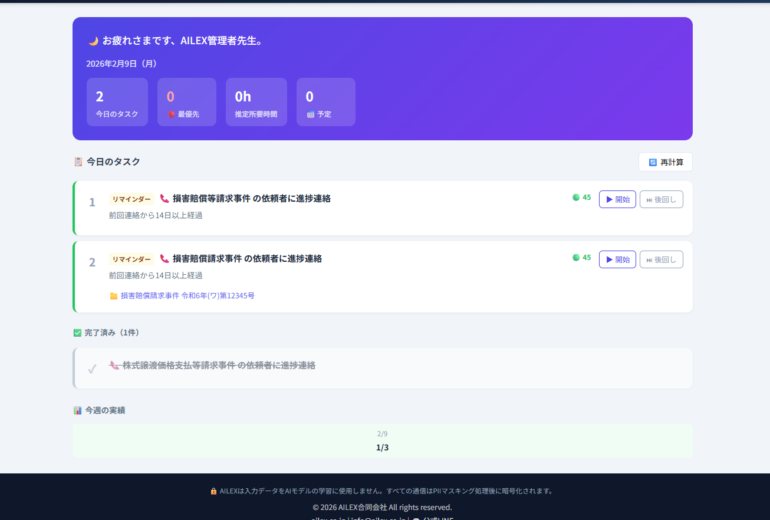
Task: Click the リマインダー tag on task 1
Action: coord(131,199)
